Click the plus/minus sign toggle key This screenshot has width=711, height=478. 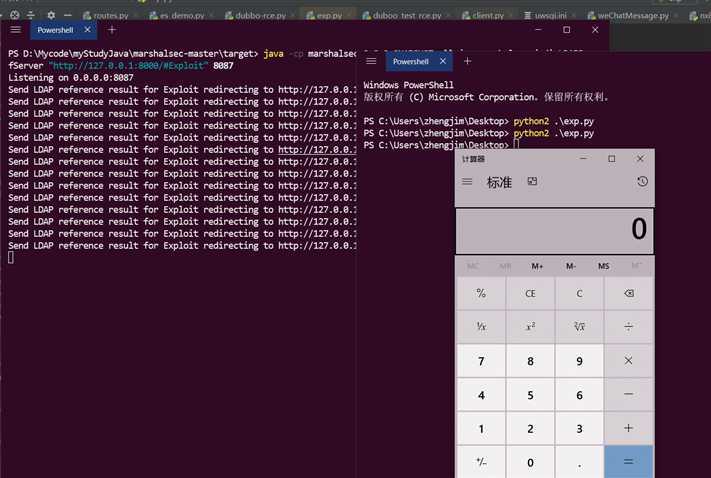481,462
